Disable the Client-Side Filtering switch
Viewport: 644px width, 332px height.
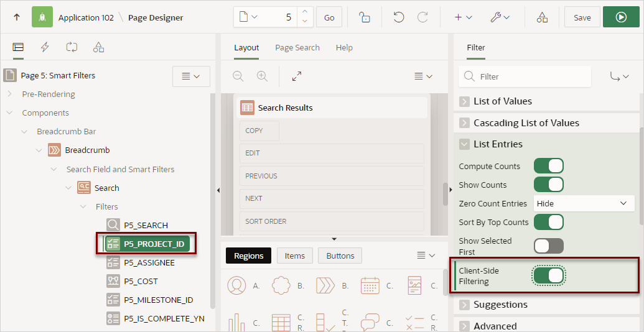[x=548, y=275]
